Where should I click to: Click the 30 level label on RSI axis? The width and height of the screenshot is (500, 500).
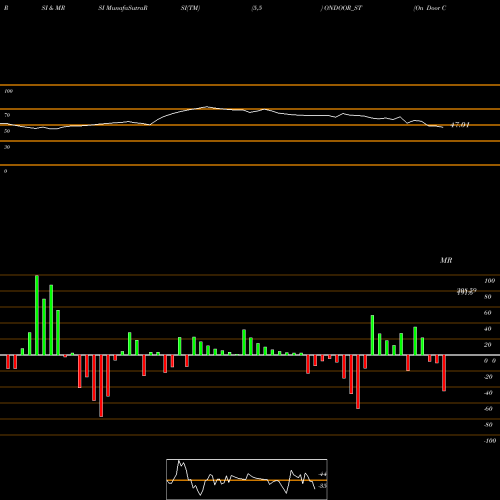pyautogui.click(x=7, y=147)
